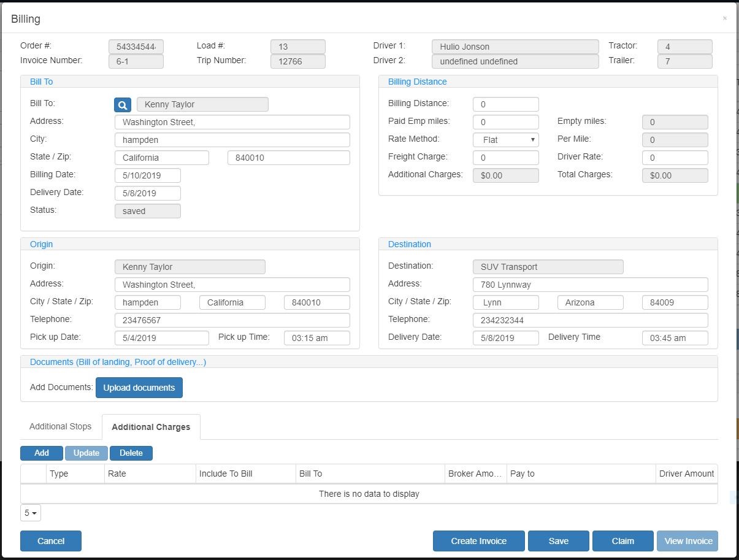Click the Origin city field hampden
This screenshot has height=560, width=739.
[148, 302]
